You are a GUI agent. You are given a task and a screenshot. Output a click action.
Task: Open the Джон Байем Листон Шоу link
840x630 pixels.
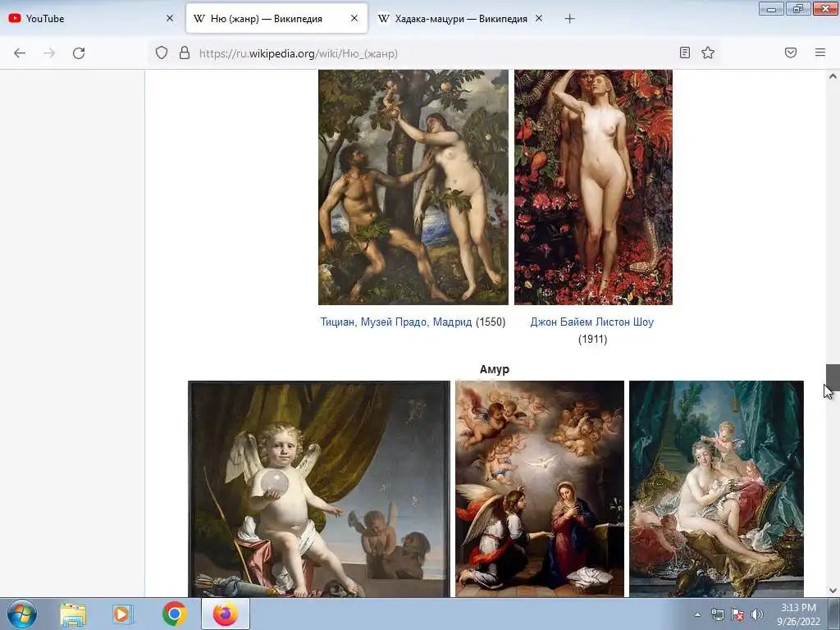592,322
